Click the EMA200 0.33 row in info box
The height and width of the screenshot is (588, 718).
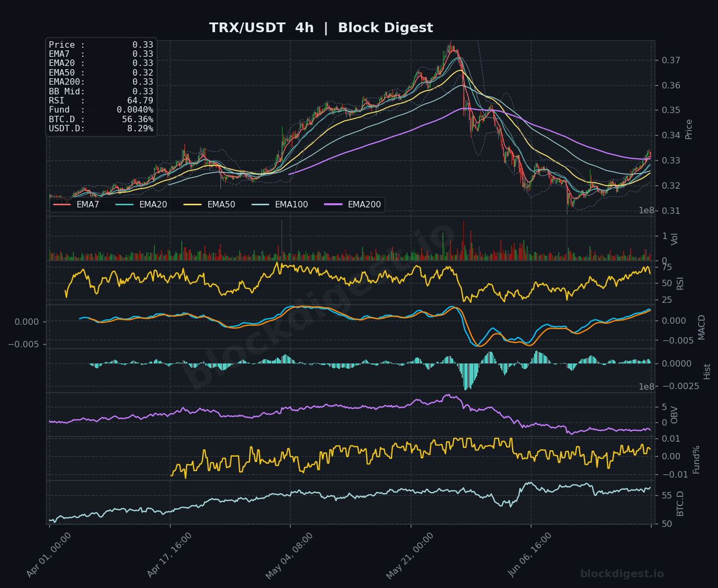click(101, 82)
